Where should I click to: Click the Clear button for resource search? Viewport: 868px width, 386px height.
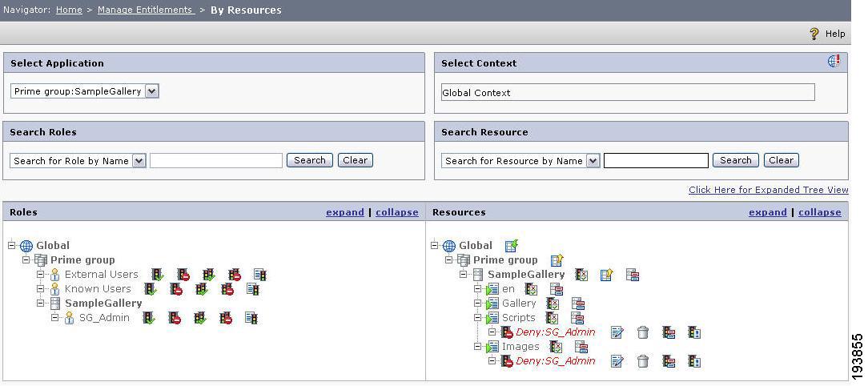pyautogui.click(x=781, y=160)
